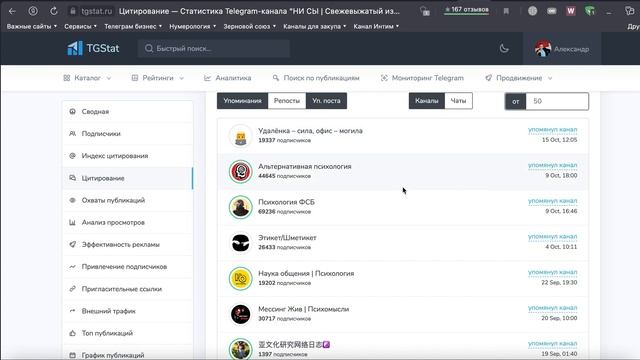640x360 pixels.
Task: Open Топ публикаций in the sidebar
Action: tap(127, 333)
